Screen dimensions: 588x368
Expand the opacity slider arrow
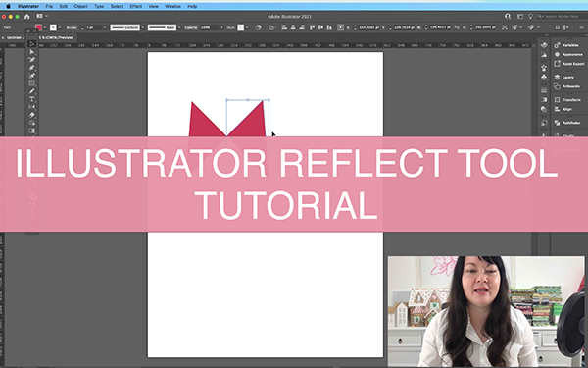click(x=221, y=27)
